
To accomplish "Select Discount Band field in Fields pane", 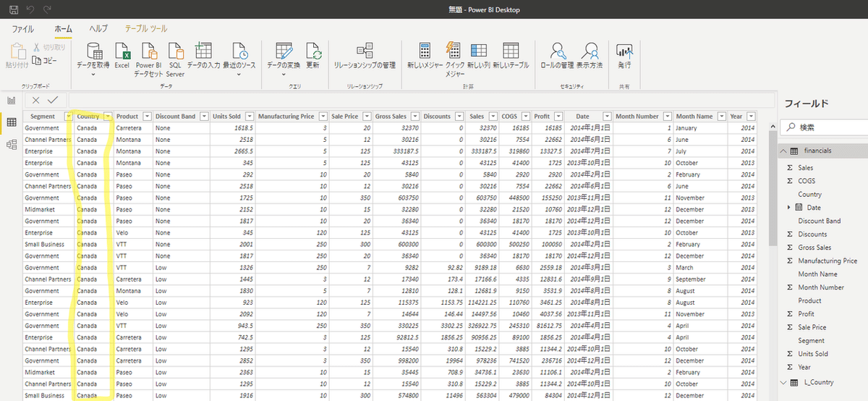I will click(820, 221).
